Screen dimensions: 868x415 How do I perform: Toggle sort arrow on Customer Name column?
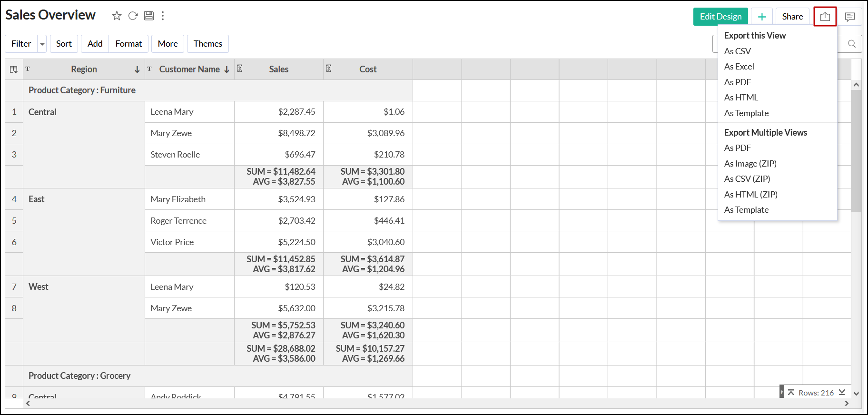227,69
